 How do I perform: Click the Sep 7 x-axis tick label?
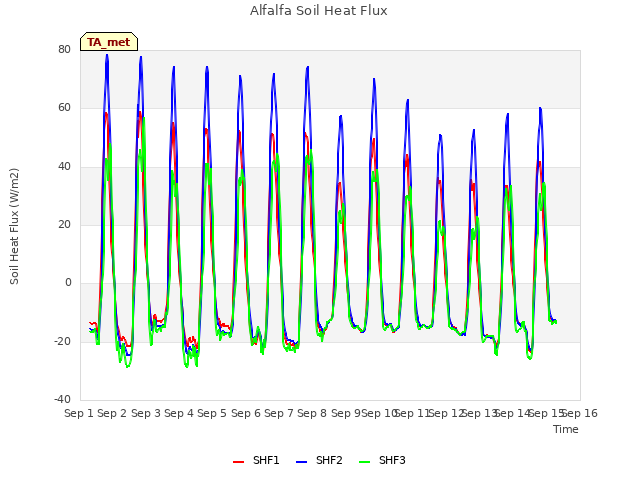(279, 413)
